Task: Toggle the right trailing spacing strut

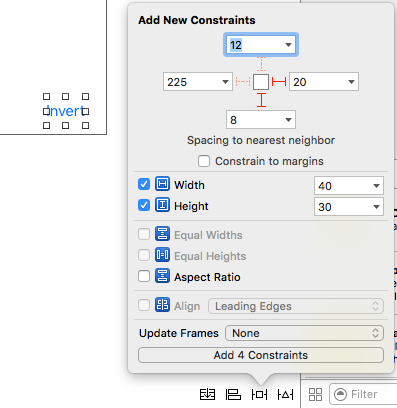Action: (279, 82)
